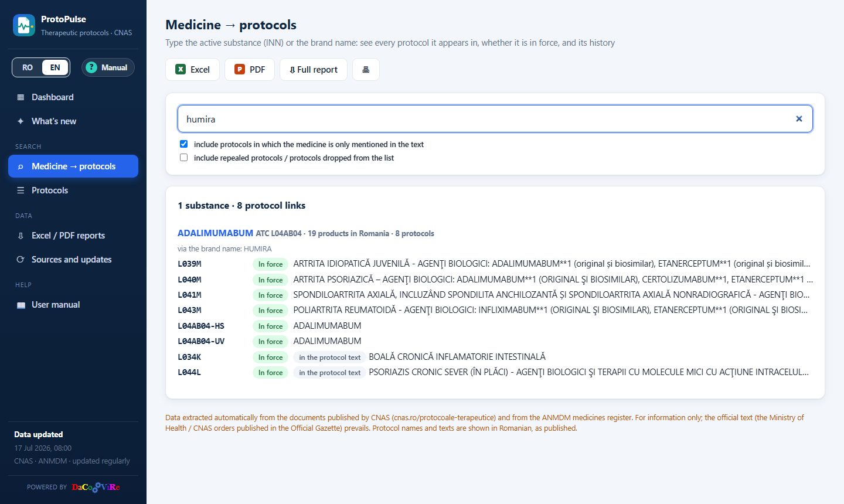Click BOALĂ CRONICĂ INFLAMATORIE INTESTINALĂ protocol title
Screen dimensions: 844x504
pyautogui.click(x=457, y=357)
